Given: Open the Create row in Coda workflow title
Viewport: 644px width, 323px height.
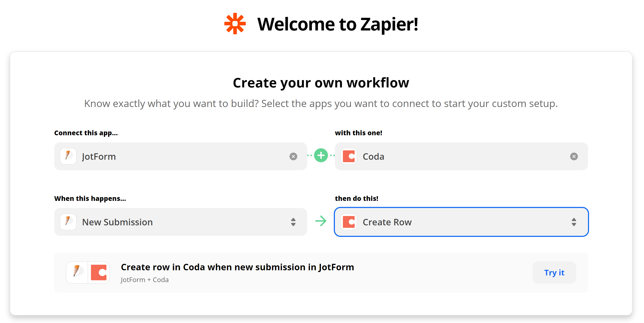Looking at the screenshot, I should pyautogui.click(x=237, y=267).
